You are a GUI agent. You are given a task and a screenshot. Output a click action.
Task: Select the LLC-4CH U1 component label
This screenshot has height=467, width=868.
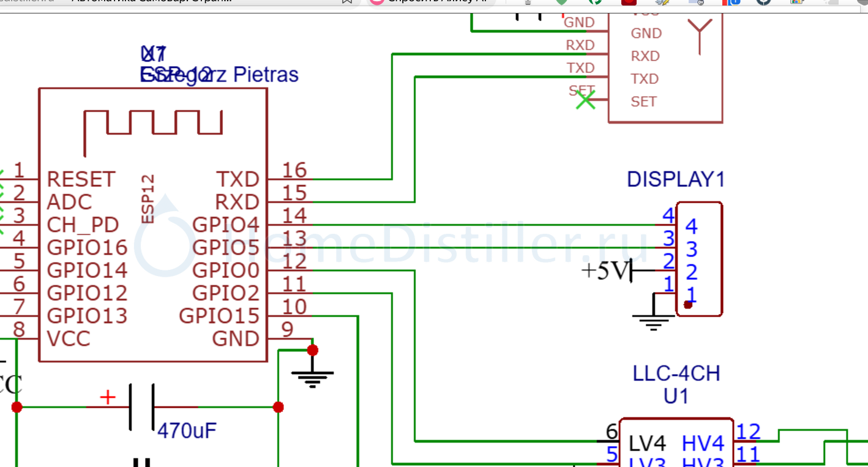point(676,384)
